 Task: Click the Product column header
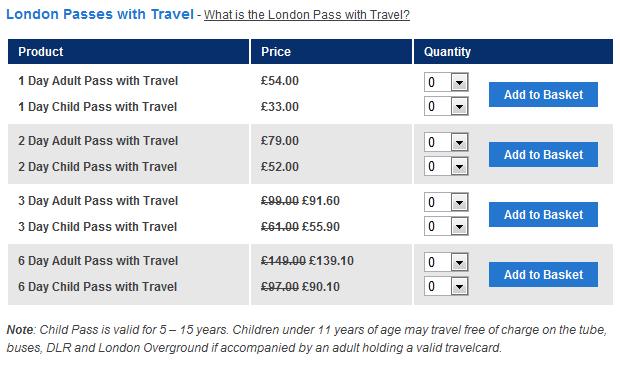[x=129, y=51]
